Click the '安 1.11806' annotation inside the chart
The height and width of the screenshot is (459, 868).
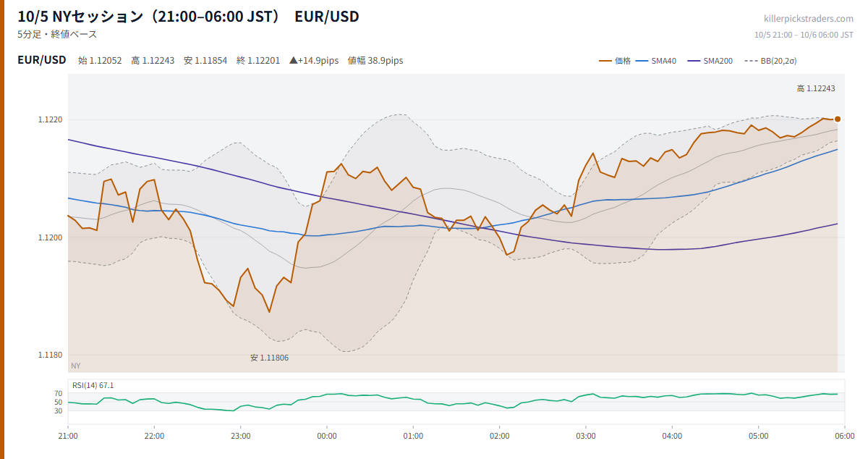pos(269,358)
